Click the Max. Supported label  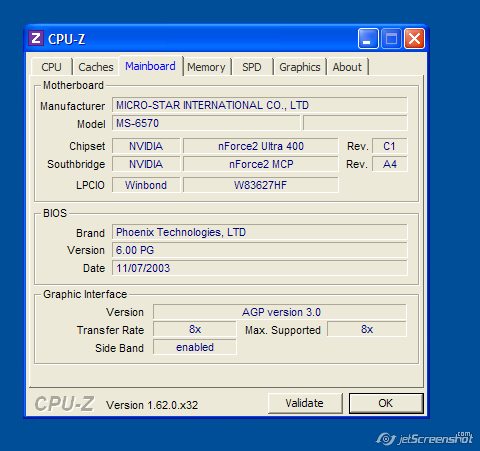click(x=283, y=330)
